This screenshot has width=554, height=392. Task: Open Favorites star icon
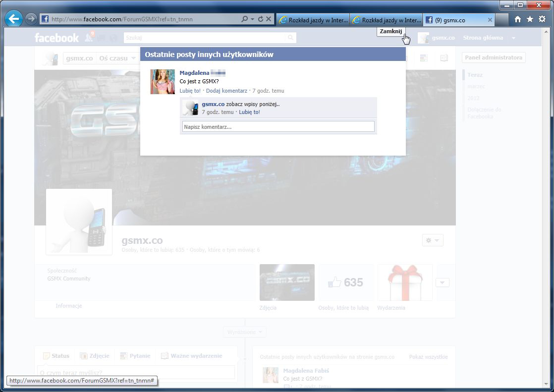click(530, 19)
